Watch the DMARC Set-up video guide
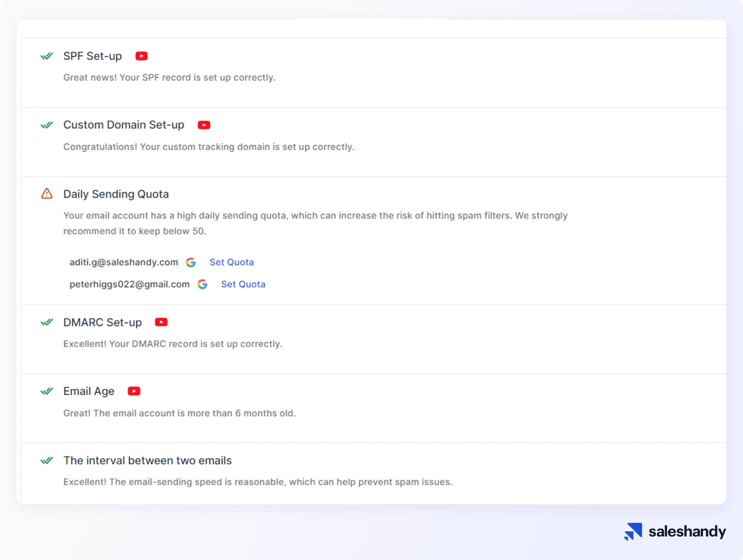743x560 pixels. pos(161,322)
